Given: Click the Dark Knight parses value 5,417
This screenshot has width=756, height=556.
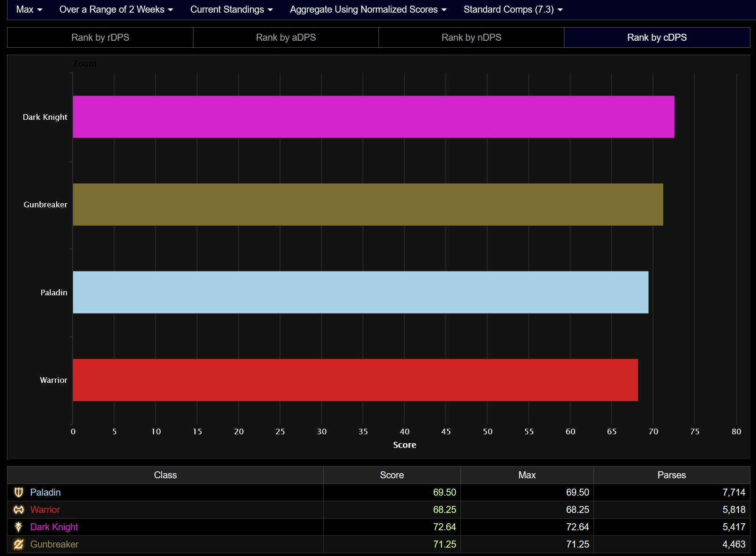Looking at the screenshot, I should point(734,527).
